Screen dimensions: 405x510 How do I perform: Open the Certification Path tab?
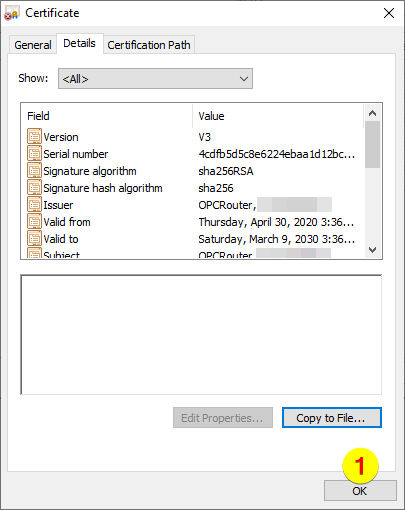pos(149,45)
